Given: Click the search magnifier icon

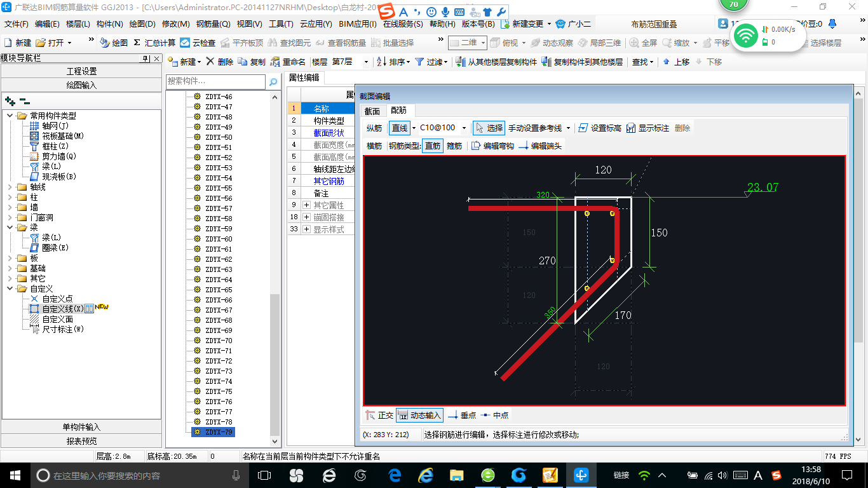Looking at the screenshot, I should point(273,82).
